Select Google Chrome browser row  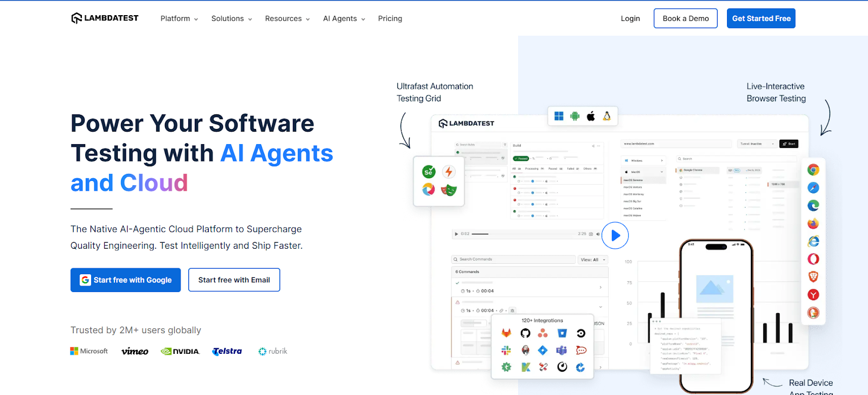coord(697,170)
